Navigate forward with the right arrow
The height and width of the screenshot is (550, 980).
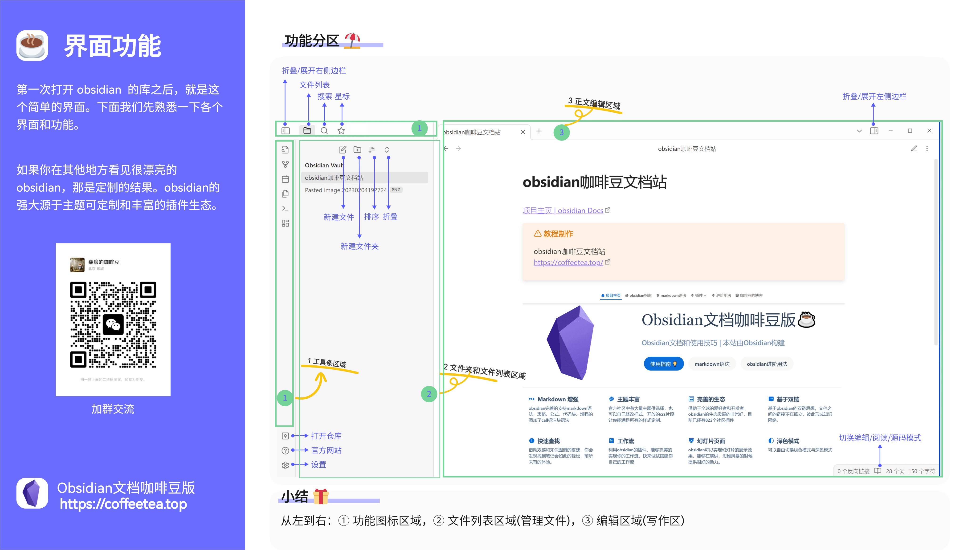coord(458,149)
